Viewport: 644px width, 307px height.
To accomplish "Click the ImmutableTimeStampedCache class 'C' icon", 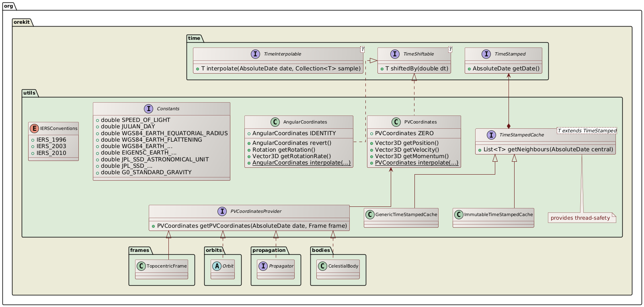I will pos(459,214).
